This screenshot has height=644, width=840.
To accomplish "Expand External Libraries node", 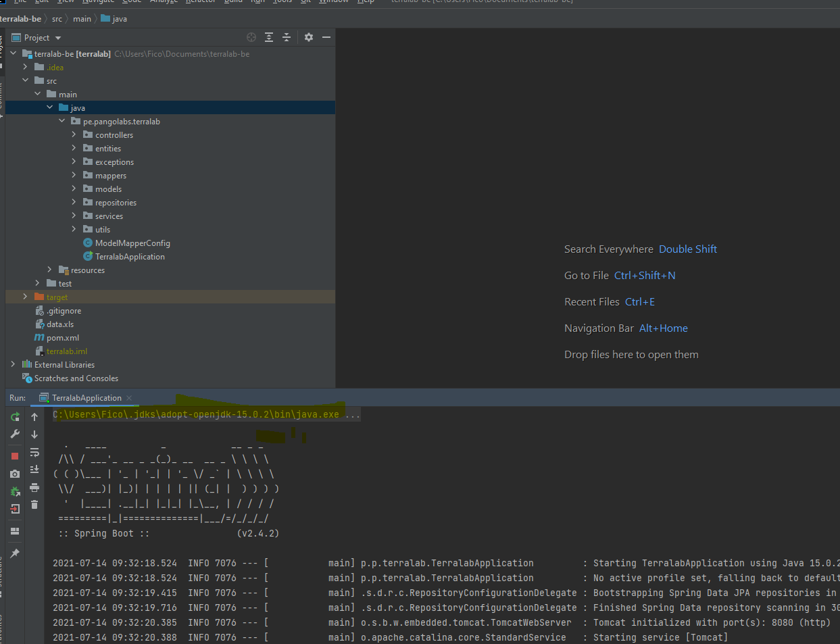I will (x=13, y=364).
